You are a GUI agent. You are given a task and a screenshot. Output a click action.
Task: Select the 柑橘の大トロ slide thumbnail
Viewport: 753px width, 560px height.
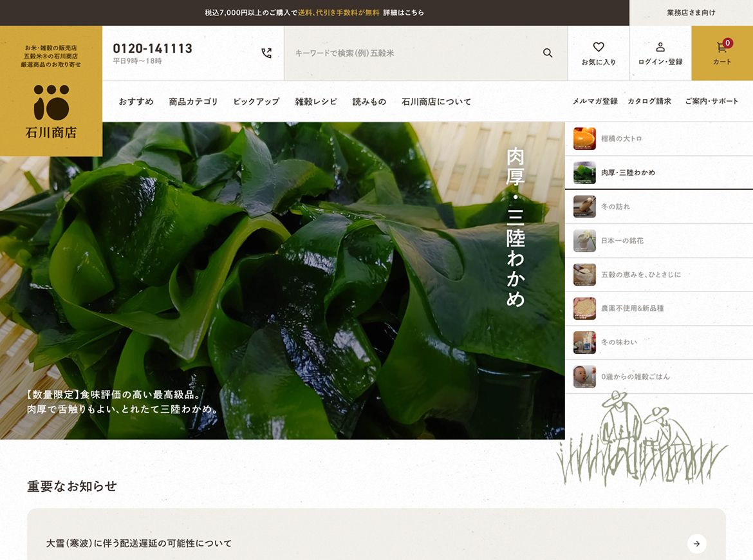pos(584,139)
